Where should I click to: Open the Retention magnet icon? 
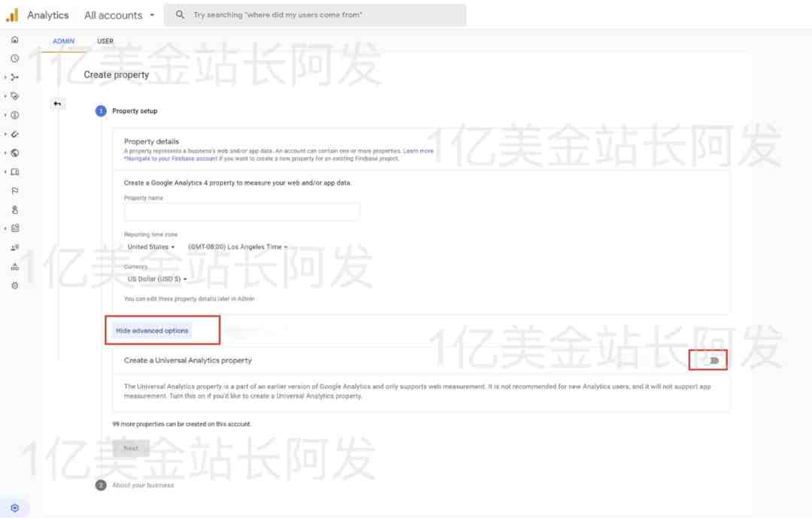(14, 134)
